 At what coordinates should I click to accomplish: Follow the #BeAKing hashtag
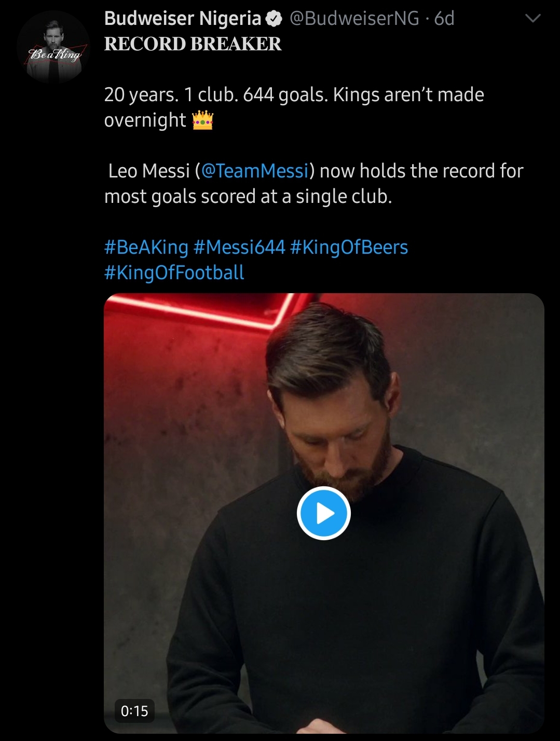pyautogui.click(x=146, y=247)
